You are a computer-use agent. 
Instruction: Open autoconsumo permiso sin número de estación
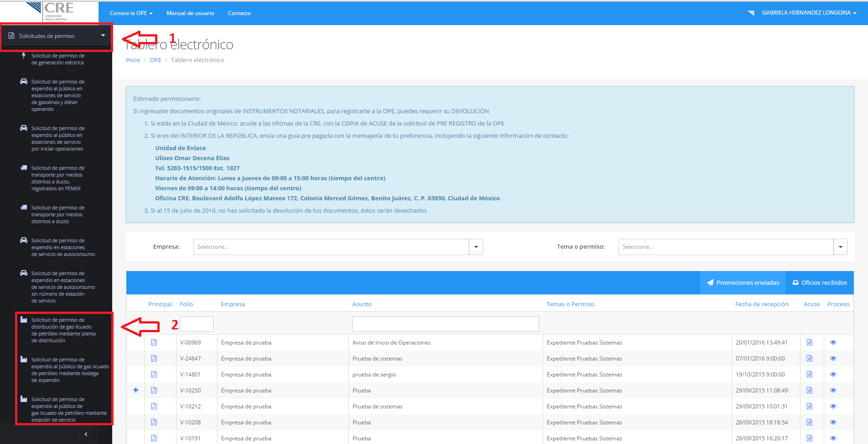tap(57, 287)
